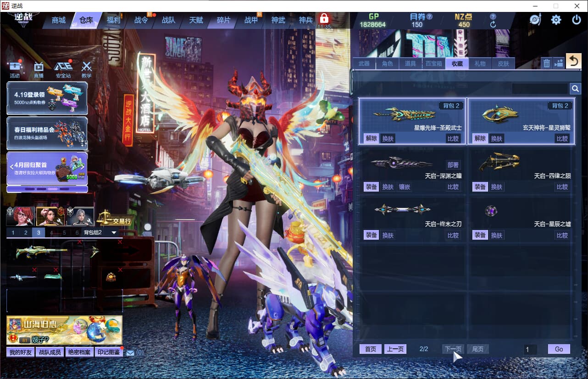
Task: Open the 神武 tab
Action: click(278, 20)
